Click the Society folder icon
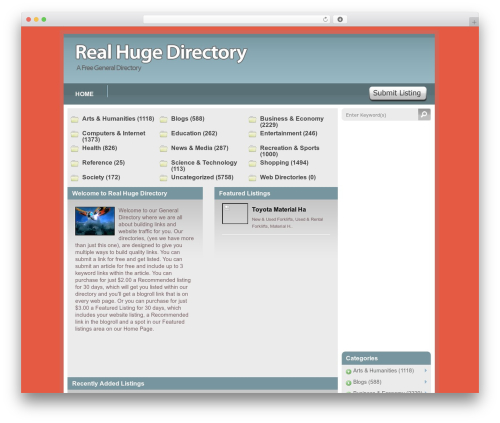This screenshot has width=500, height=423. (75, 178)
